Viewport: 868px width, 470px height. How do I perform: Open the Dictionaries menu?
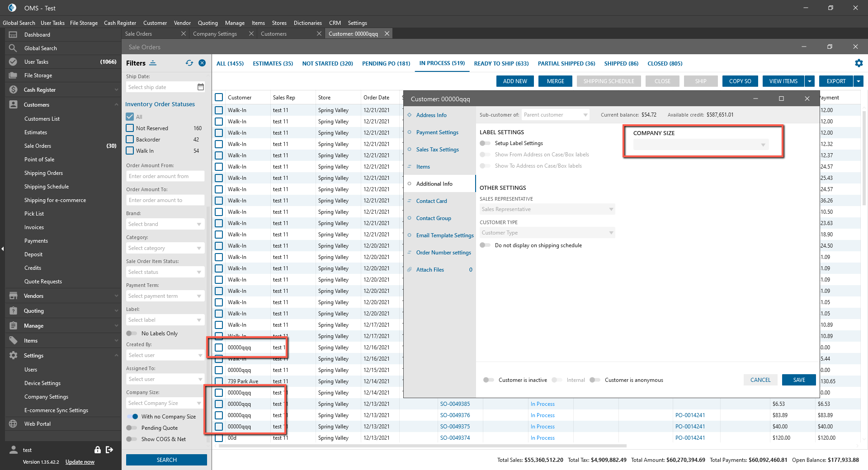pos(307,23)
